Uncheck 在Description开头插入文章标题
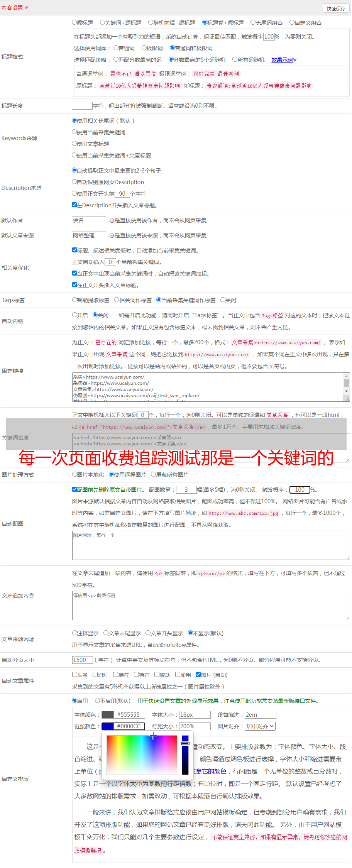Viewport: 352px width, 868px height. click(74, 205)
